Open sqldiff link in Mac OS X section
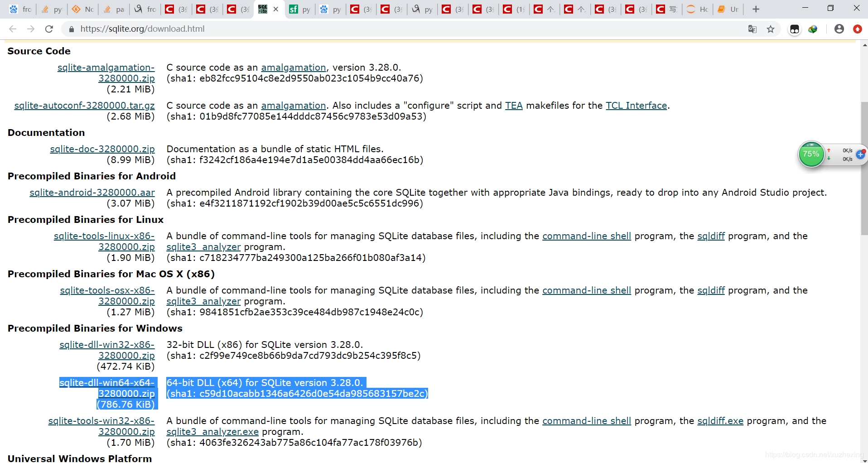This screenshot has width=868, height=463. [x=711, y=290]
